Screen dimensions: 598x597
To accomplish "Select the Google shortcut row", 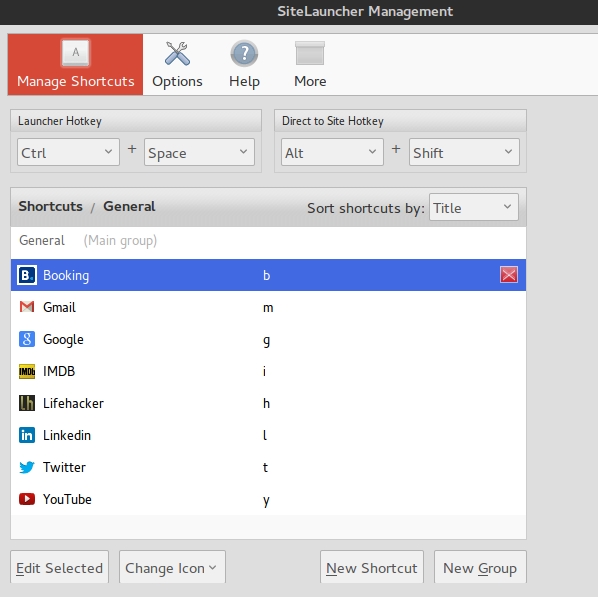I will tap(268, 339).
